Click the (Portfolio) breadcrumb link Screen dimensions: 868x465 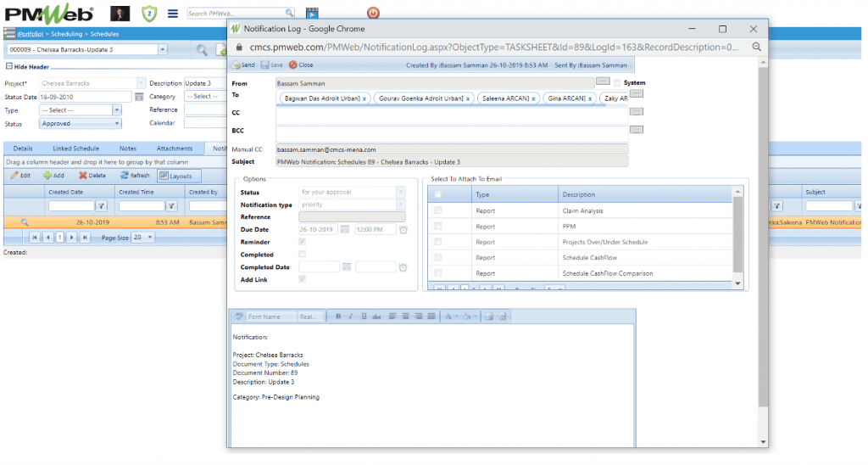coord(30,34)
